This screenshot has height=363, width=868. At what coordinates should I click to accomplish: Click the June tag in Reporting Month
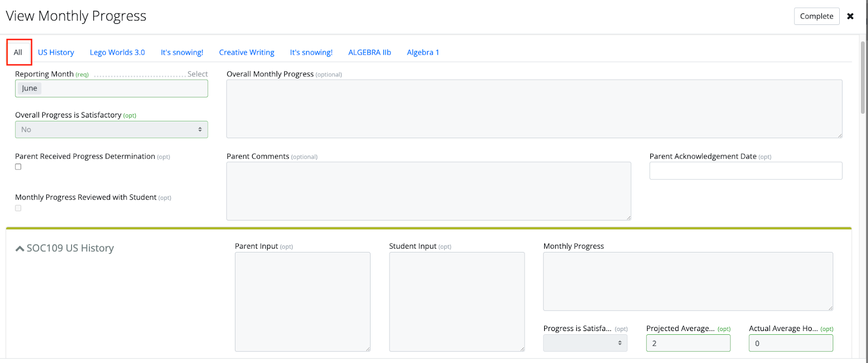[30, 88]
